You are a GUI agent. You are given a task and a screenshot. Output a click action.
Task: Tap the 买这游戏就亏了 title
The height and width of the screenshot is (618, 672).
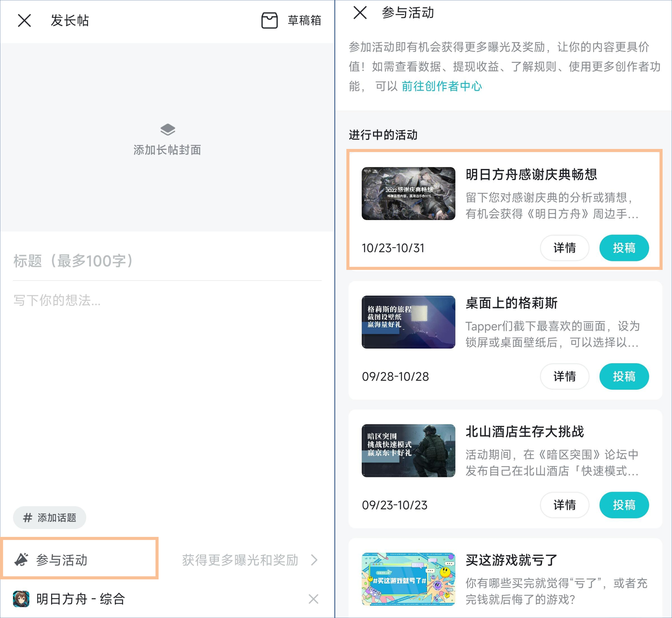pyautogui.click(x=511, y=560)
